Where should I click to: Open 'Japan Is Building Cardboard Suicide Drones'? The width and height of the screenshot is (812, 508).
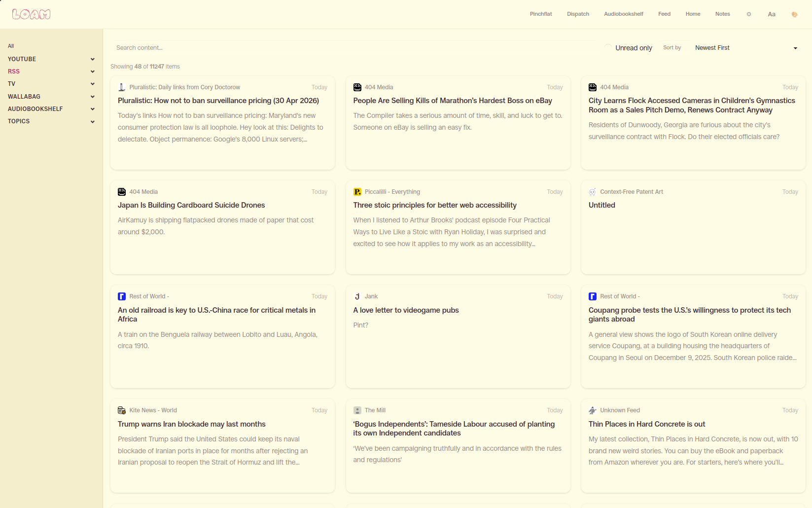(191, 205)
